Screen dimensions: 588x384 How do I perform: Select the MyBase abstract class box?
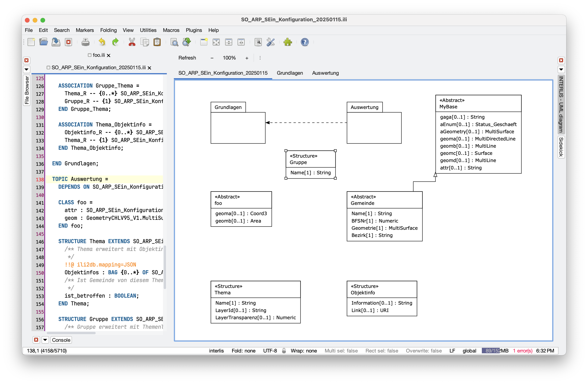tap(478, 134)
